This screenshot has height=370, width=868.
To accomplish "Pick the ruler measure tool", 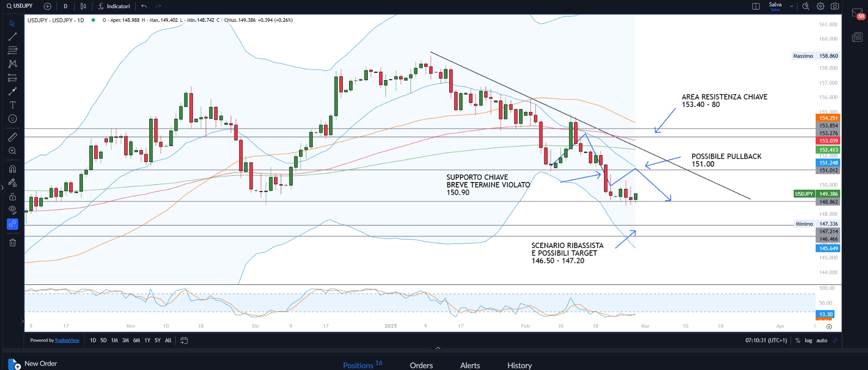I will coord(13,137).
